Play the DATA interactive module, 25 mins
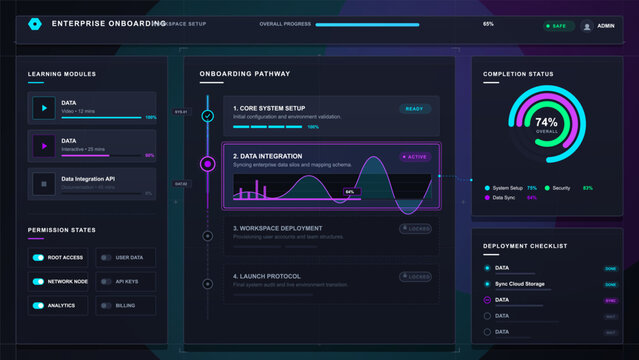The height and width of the screenshot is (360, 639). pyautogui.click(x=44, y=146)
